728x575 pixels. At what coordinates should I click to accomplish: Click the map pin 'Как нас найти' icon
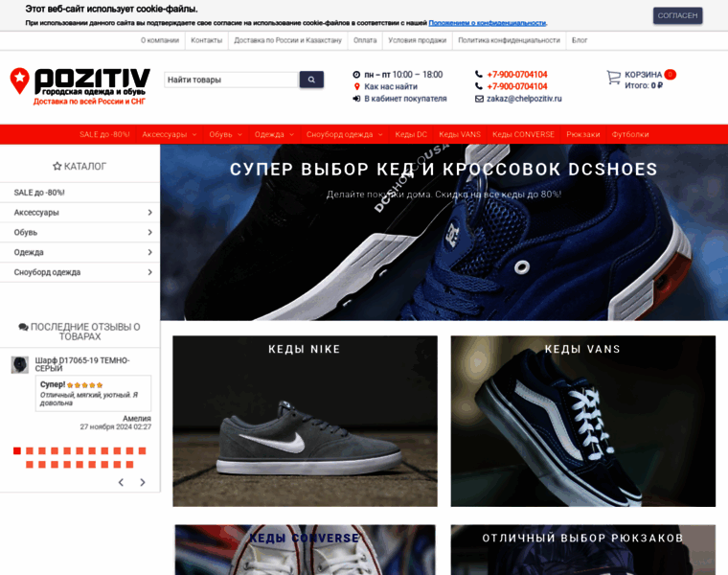tap(356, 86)
